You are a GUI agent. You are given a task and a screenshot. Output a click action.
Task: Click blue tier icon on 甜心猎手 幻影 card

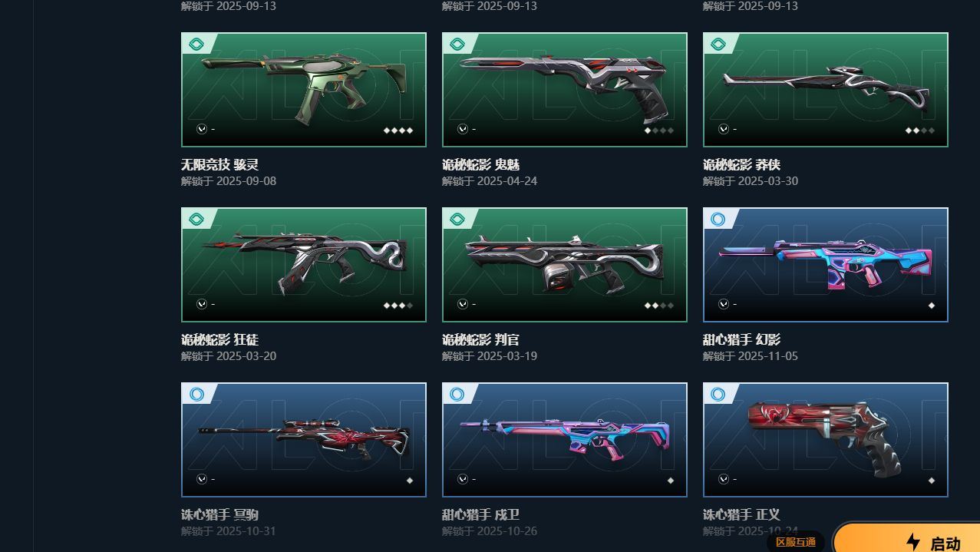718,220
